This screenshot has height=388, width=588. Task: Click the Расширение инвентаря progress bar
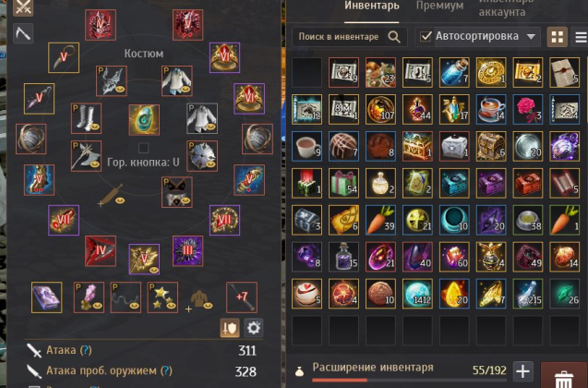point(409,380)
